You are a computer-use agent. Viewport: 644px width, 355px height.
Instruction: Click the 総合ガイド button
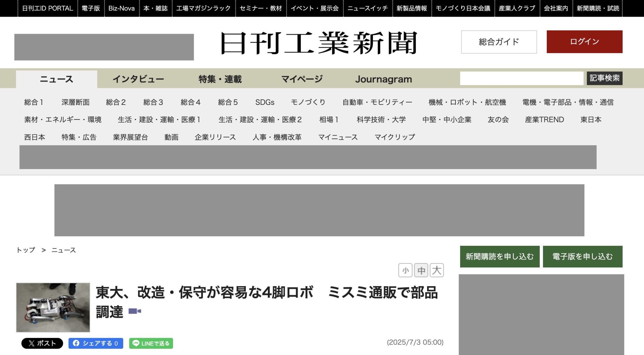499,42
